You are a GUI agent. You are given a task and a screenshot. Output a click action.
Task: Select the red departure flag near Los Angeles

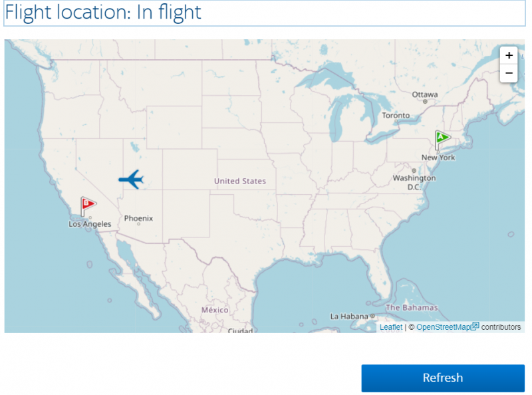click(x=86, y=204)
